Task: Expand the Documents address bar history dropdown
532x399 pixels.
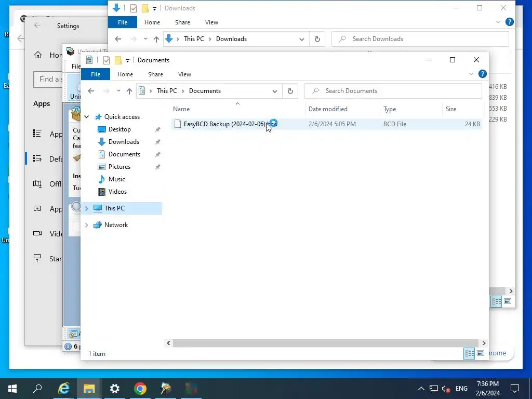Action: tap(275, 91)
